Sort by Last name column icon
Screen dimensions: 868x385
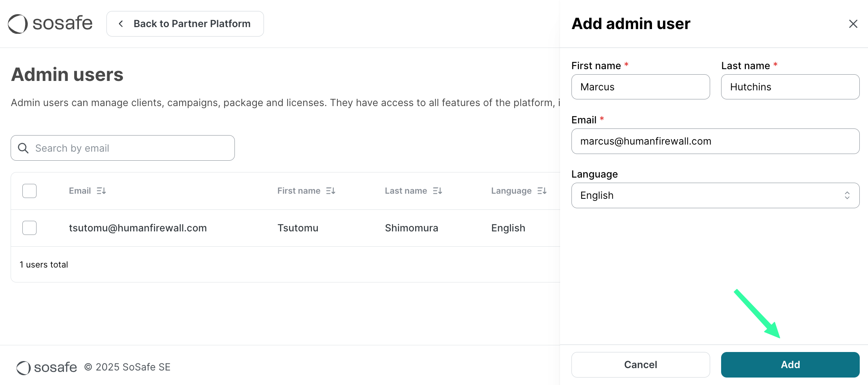tap(438, 191)
